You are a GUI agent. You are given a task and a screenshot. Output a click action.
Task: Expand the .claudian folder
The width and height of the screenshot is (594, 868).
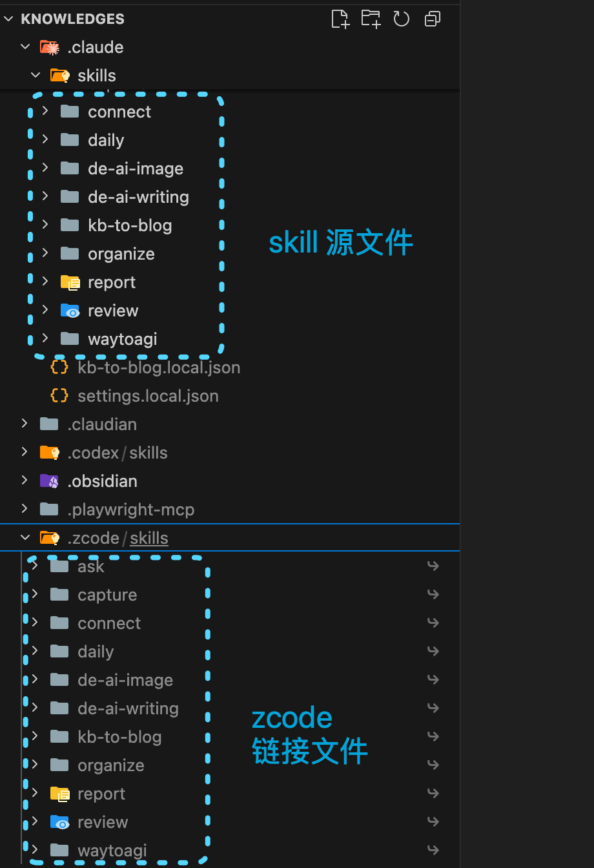(25, 424)
